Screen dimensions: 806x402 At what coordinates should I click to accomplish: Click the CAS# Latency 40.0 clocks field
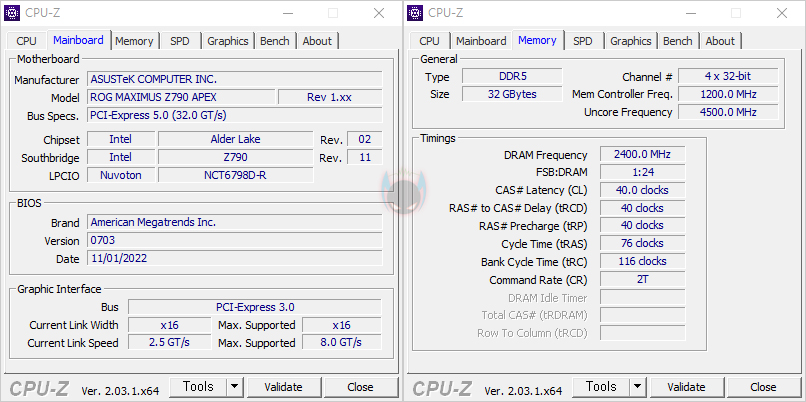point(641,190)
